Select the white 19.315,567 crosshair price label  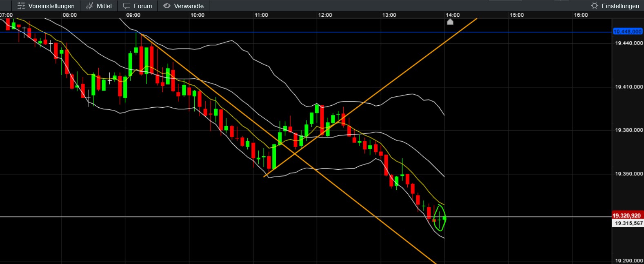tap(628, 223)
